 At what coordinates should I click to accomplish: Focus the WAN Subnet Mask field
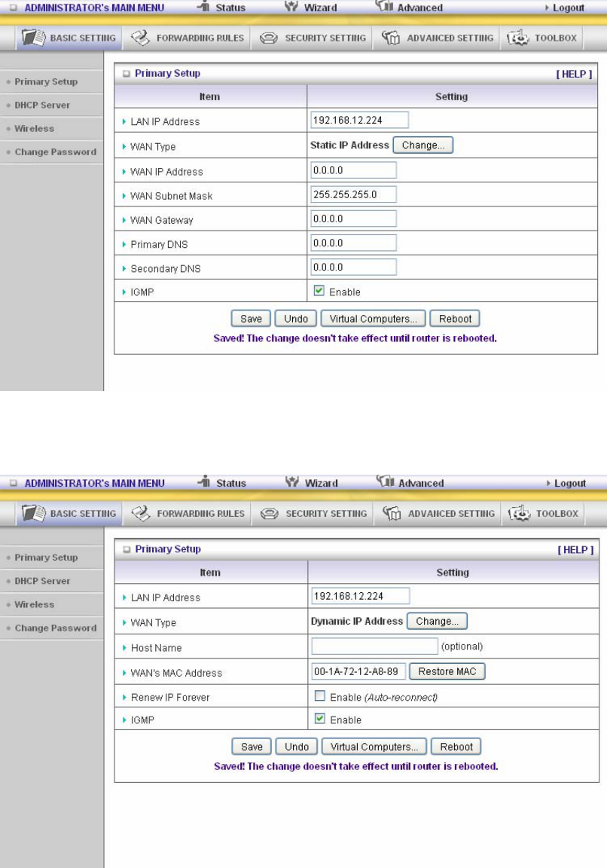coord(353,194)
